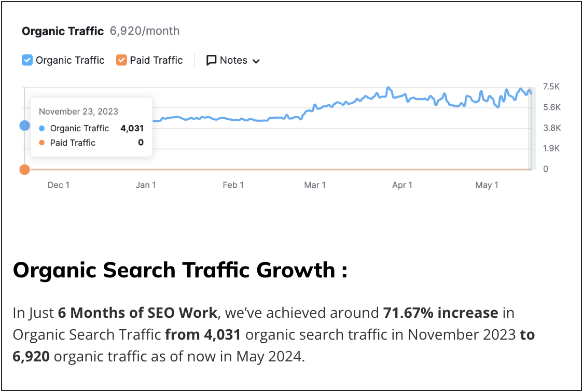Click the bold 71.67% increase text
The width and height of the screenshot is (583, 392).
click(x=440, y=313)
